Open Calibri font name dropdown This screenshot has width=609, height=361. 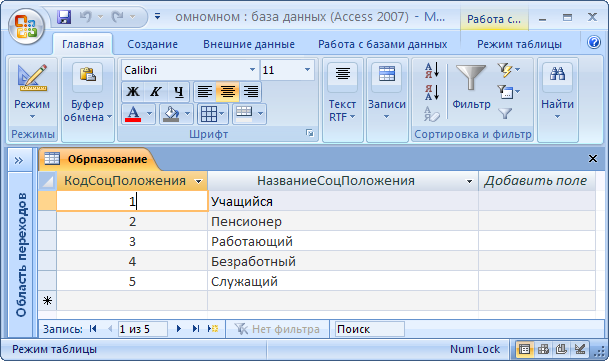click(252, 70)
